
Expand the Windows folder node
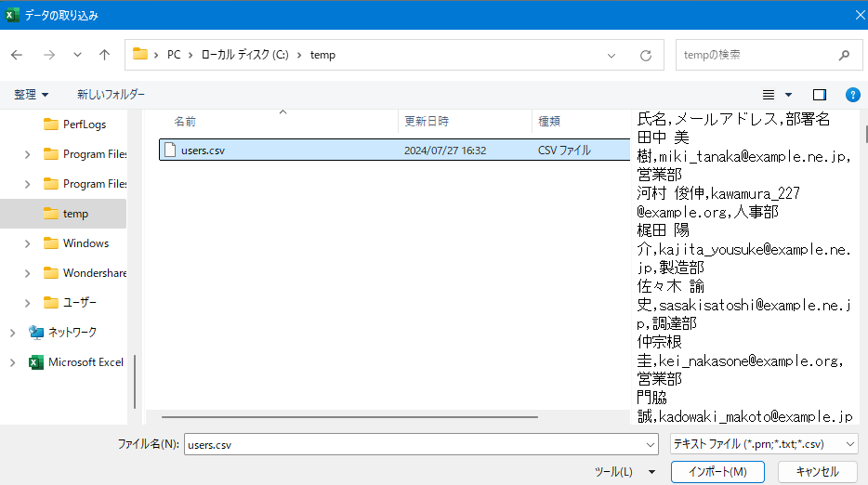tap(27, 243)
